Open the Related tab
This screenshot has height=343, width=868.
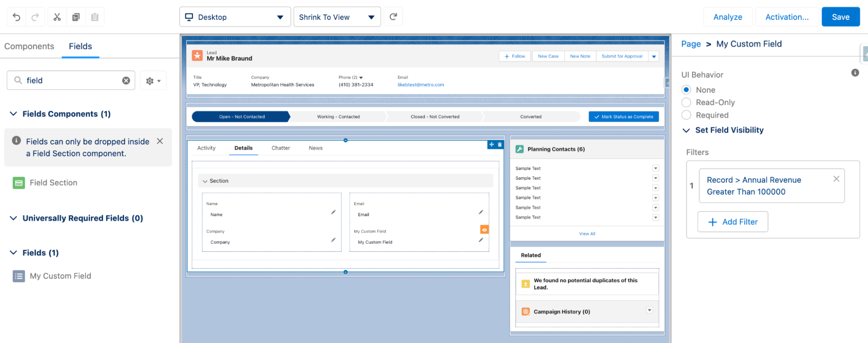tap(531, 255)
